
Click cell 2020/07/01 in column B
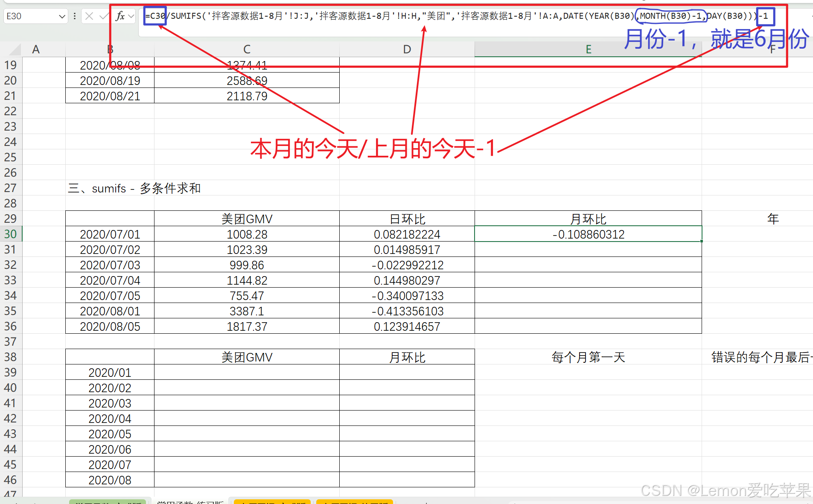tap(110, 234)
